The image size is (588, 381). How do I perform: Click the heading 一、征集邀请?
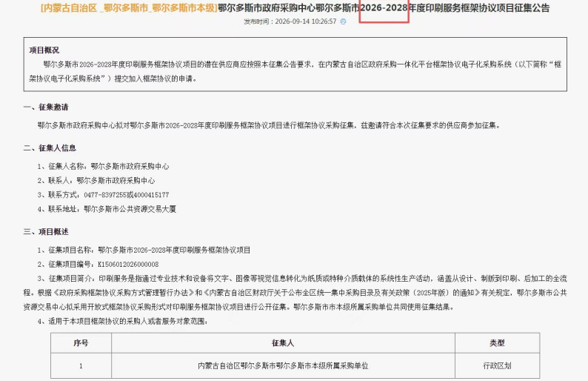click(46, 107)
